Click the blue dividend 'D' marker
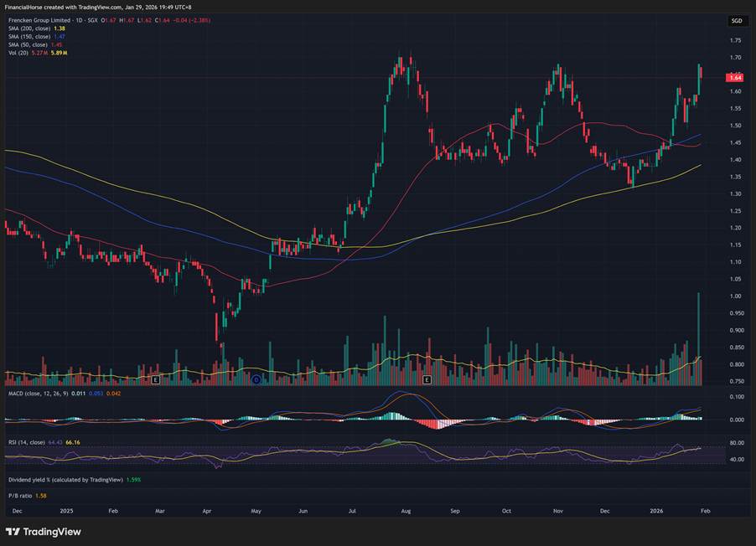Screen dimensions: 756x546 pyautogui.click(x=256, y=379)
